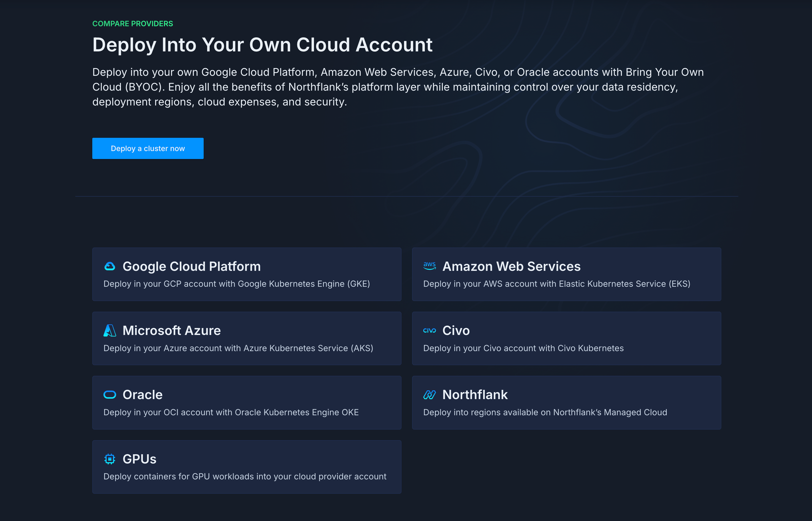Click the Bring Your Own Cloud intro paragraph
812x521 pixels.
pyautogui.click(x=398, y=87)
